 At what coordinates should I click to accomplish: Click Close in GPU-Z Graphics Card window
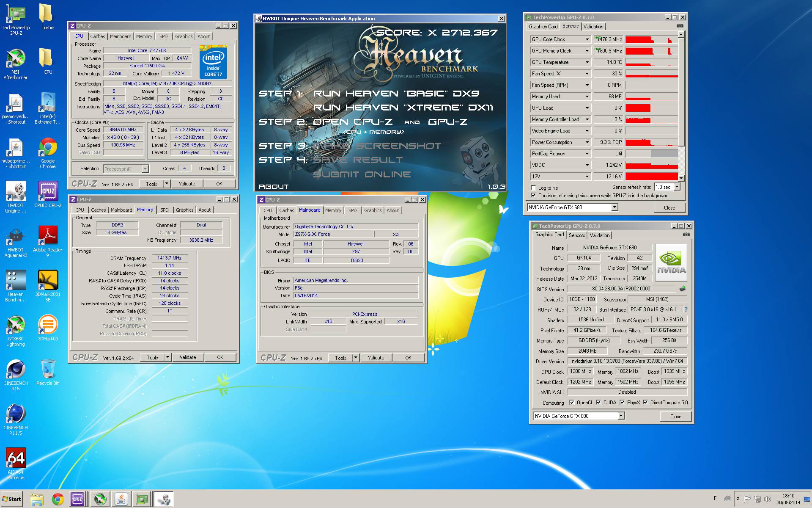tap(676, 416)
